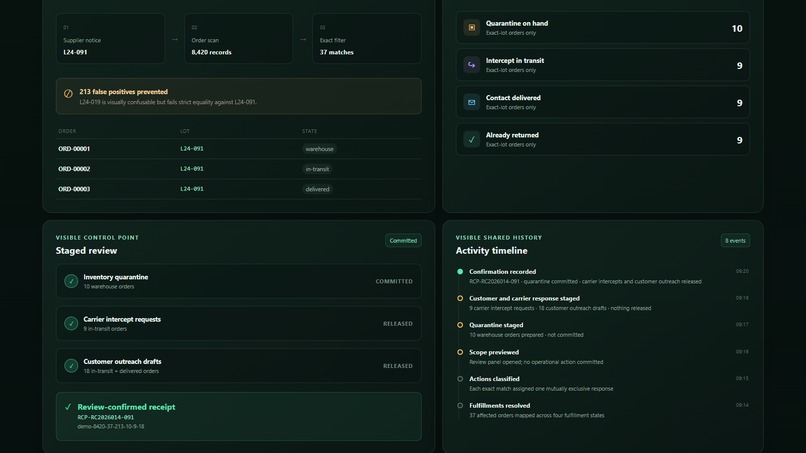Image resolution: width=806 pixels, height=453 pixels.
Task: Click the Customer outreach drafts row title
Action: point(122,361)
